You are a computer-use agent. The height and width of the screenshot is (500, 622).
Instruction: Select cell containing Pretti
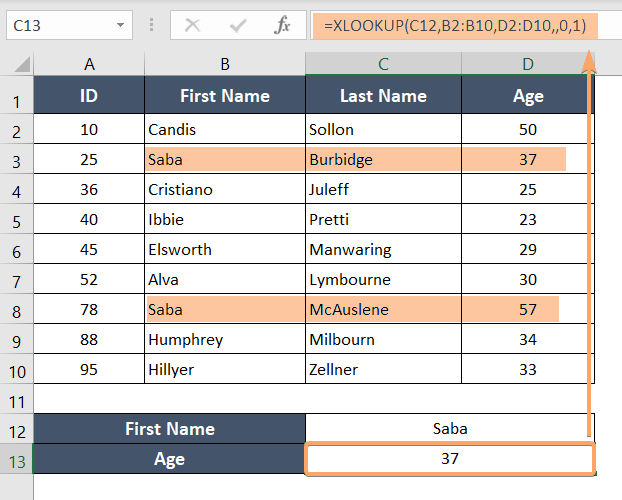point(383,219)
